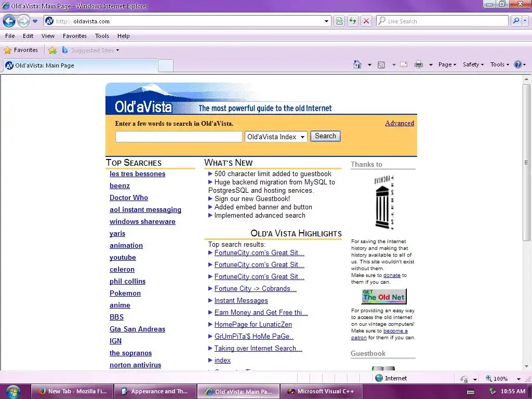Image resolution: width=532 pixels, height=399 pixels.
Task: Open the 'Instant Messages' highlight link
Action: (x=241, y=301)
